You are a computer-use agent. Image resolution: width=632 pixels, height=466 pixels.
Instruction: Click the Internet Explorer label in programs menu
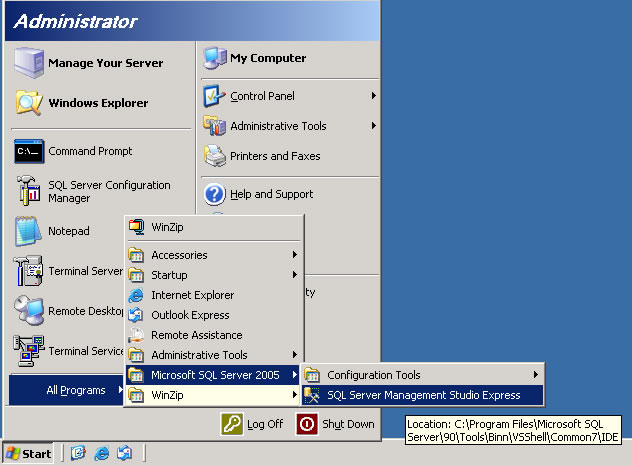pos(193,295)
